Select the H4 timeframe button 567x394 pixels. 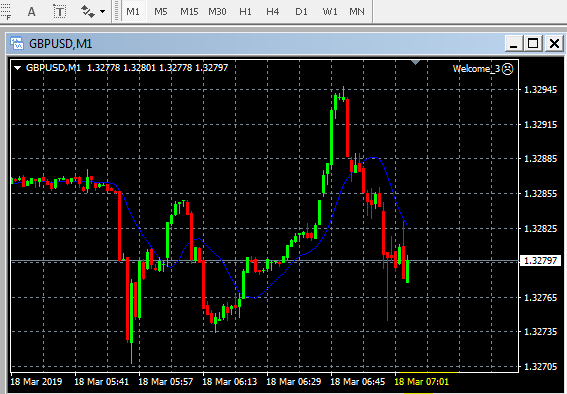click(273, 12)
